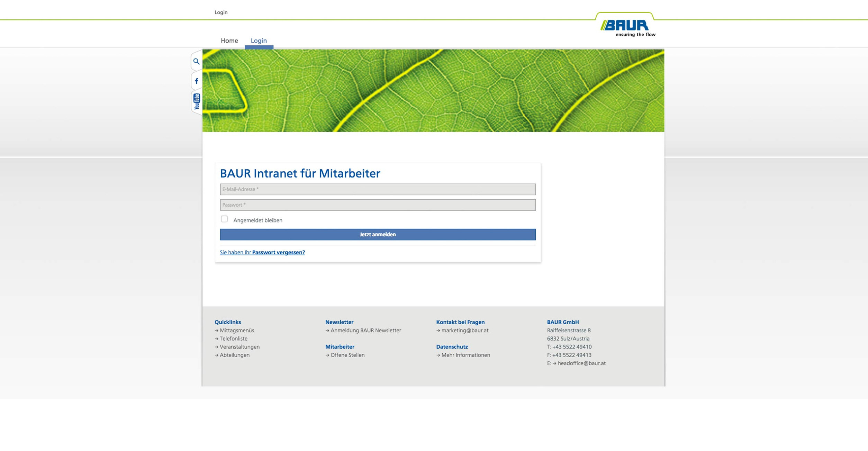Open the Offene Stellen link
The image size is (868, 451).
click(x=347, y=355)
